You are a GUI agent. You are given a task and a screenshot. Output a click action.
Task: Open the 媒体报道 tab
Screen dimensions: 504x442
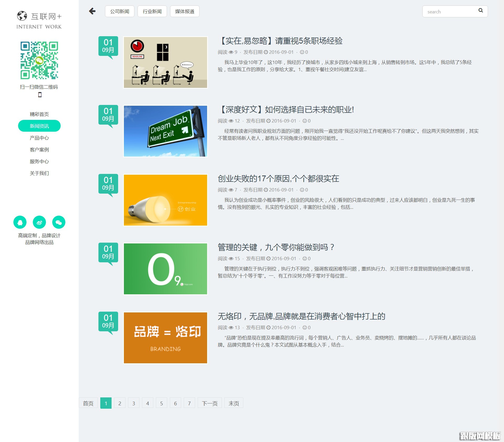point(185,11)
